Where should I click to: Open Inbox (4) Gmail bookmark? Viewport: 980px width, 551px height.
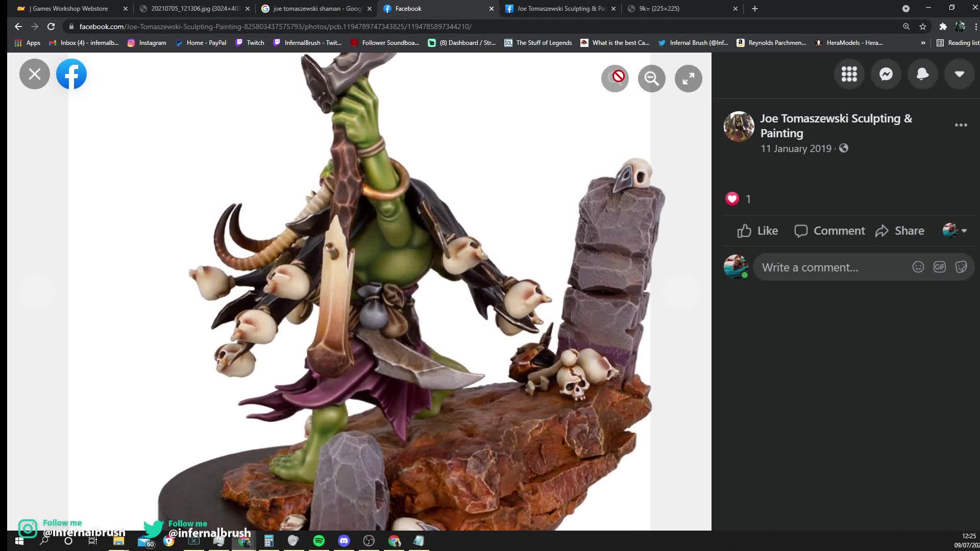pos(84,43)
